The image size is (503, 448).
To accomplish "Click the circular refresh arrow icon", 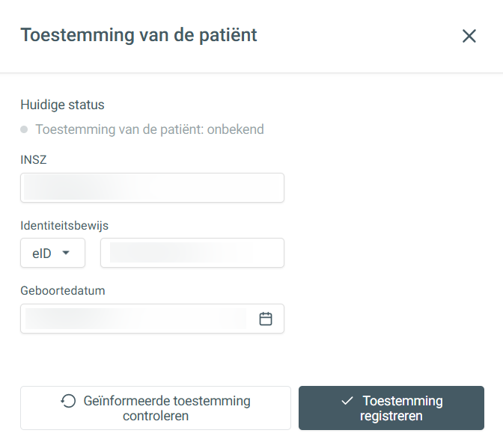I will 68,401.
